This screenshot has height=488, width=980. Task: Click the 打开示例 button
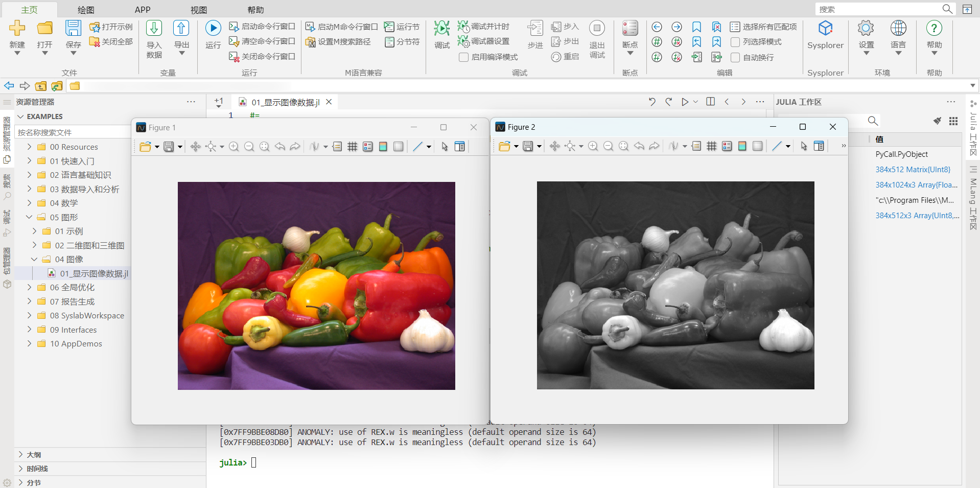coord(111,27)
